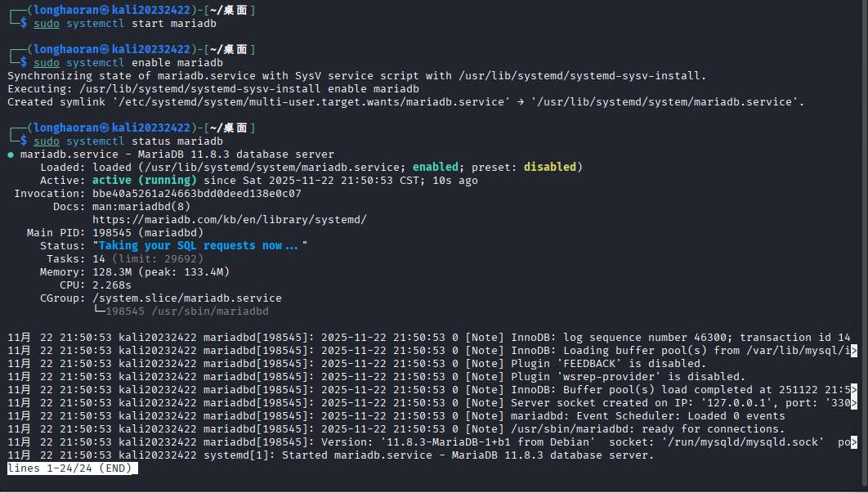Screen dimensions: 868x493
Task: Click the 'ready for connections.' log line
Action: 396,428
